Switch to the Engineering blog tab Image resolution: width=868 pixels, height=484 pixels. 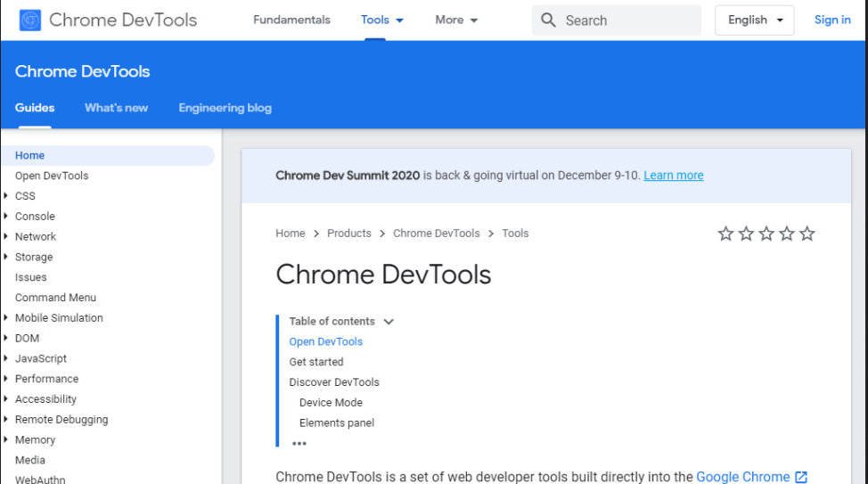pyautogui.click(x=225, y=108)
